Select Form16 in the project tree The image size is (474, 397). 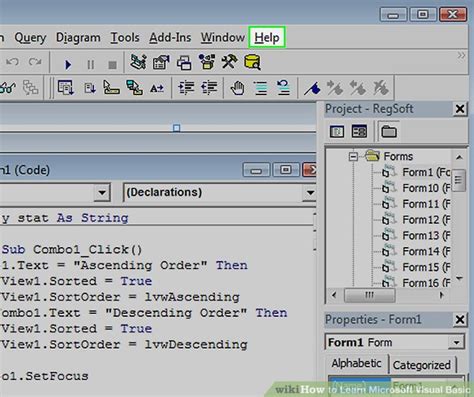[427, 283]
